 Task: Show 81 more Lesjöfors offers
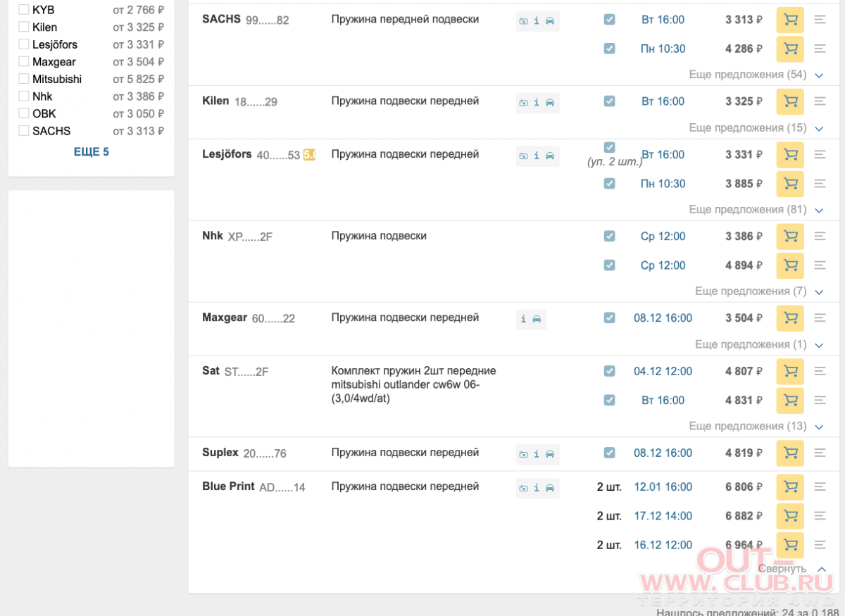(x=756, y=210)
